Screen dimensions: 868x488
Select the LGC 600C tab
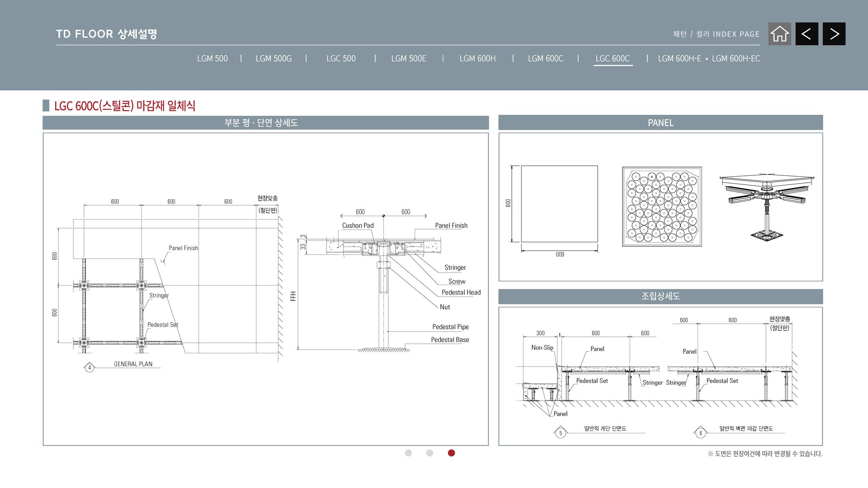coord(613,59)
